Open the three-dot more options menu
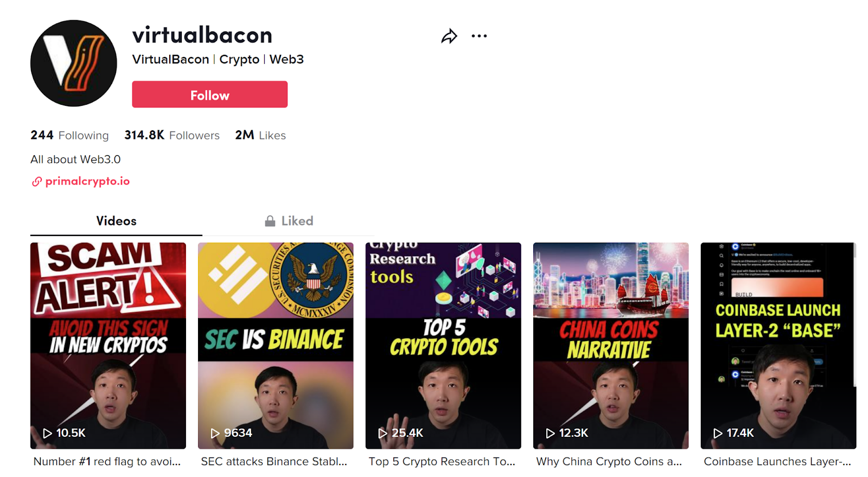Viewport: 868px width, 477px height. point(479,36)
